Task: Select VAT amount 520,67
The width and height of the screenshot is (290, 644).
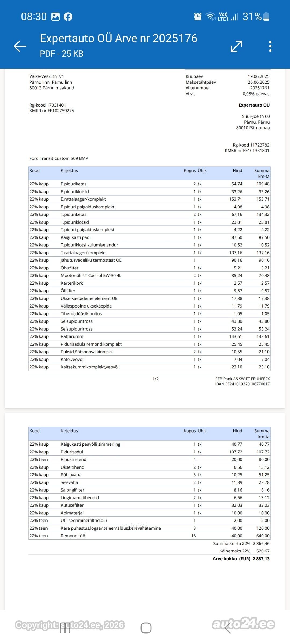Action: coord(263,551)
